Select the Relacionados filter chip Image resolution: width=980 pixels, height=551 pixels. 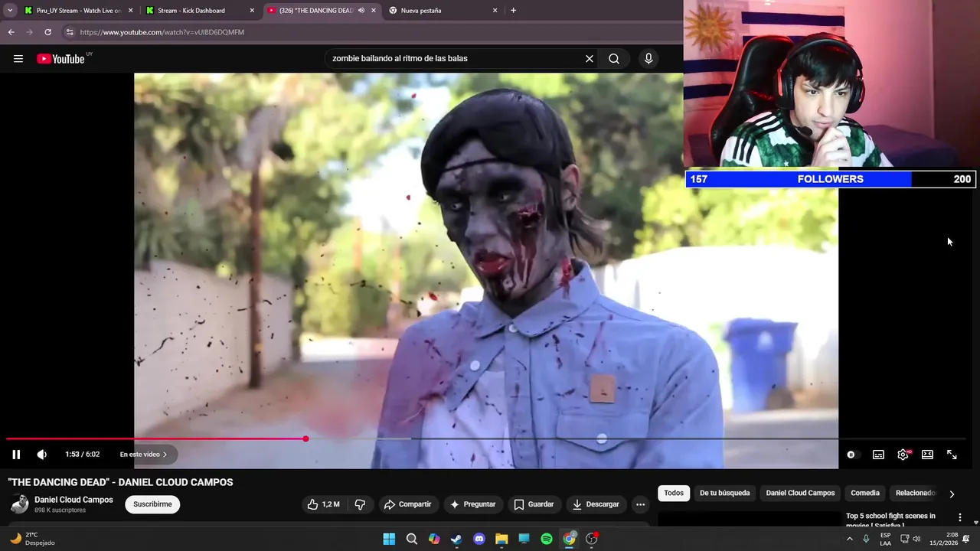[915, 493]
